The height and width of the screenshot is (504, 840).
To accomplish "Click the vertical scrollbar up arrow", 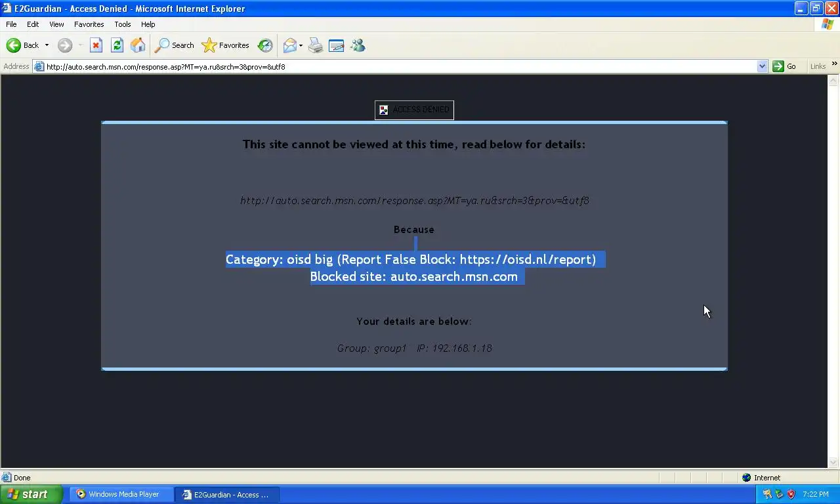I will point(833,81).
